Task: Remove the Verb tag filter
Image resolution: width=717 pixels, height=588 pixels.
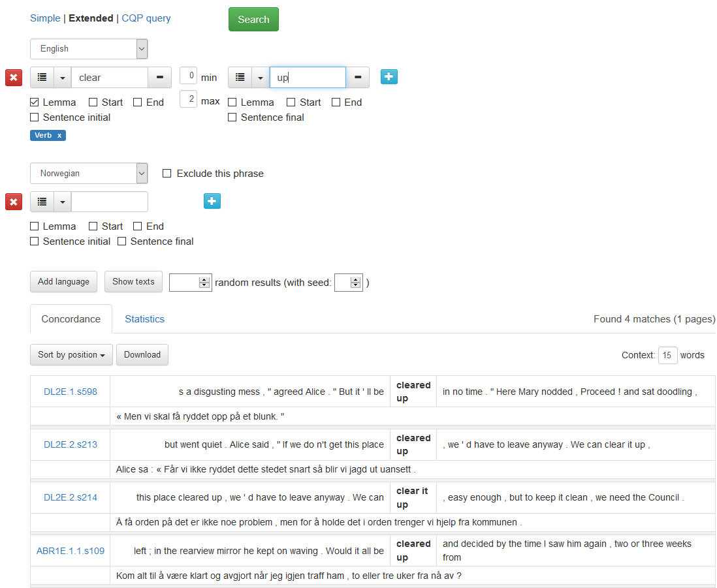Action: [x=59, y=135]
